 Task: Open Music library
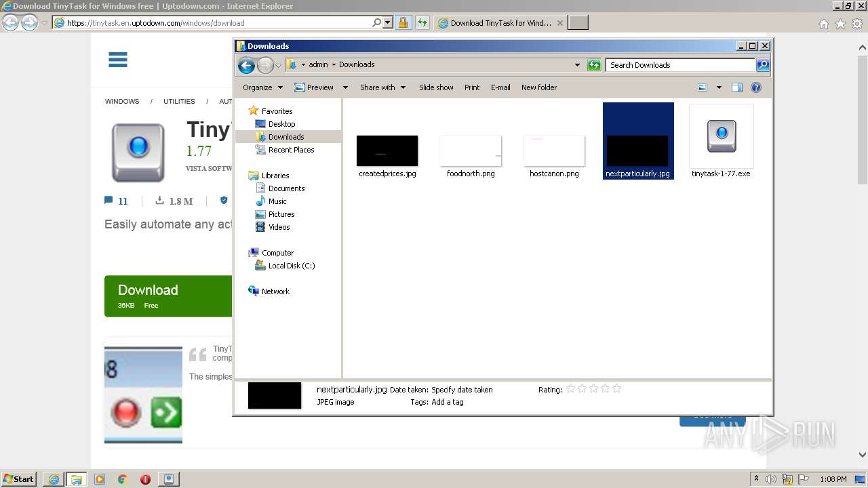(x=277, y=201)
